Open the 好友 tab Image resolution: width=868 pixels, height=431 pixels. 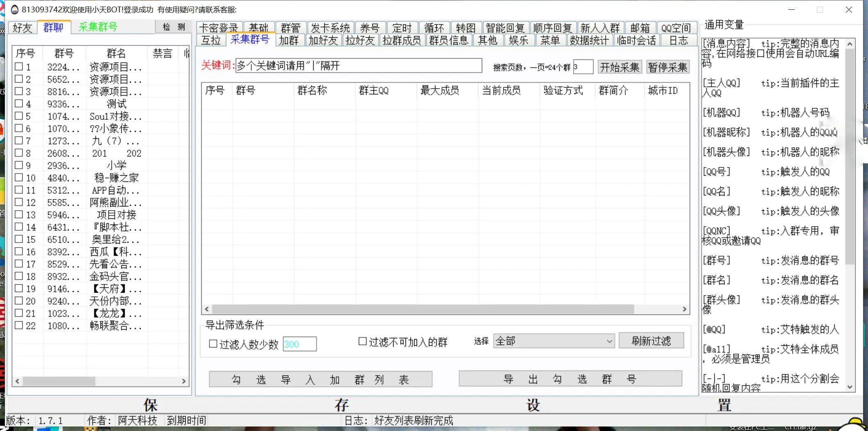(x=22, y=28)
